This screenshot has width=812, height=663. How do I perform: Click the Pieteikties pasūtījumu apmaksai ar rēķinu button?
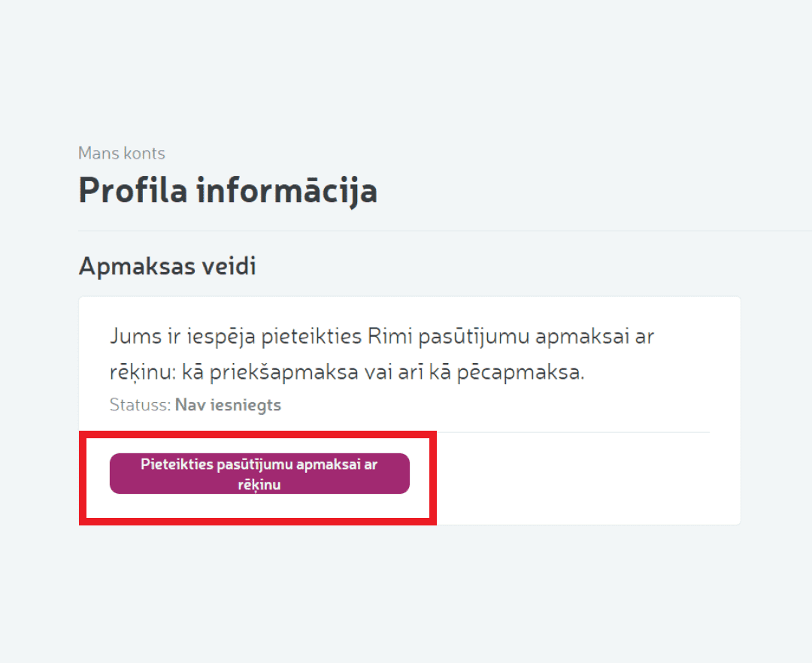coord(259,474)
